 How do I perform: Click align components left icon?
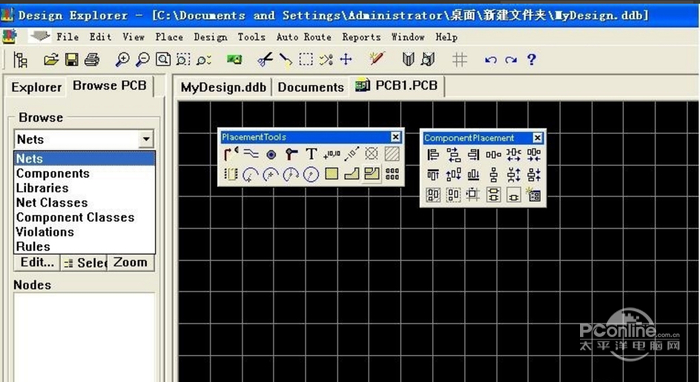coord(433,155)
